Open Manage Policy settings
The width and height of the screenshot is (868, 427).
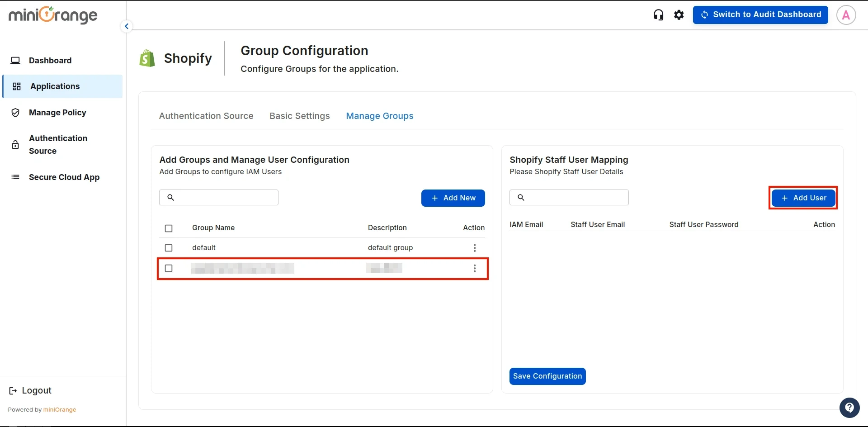click(58, 113)
